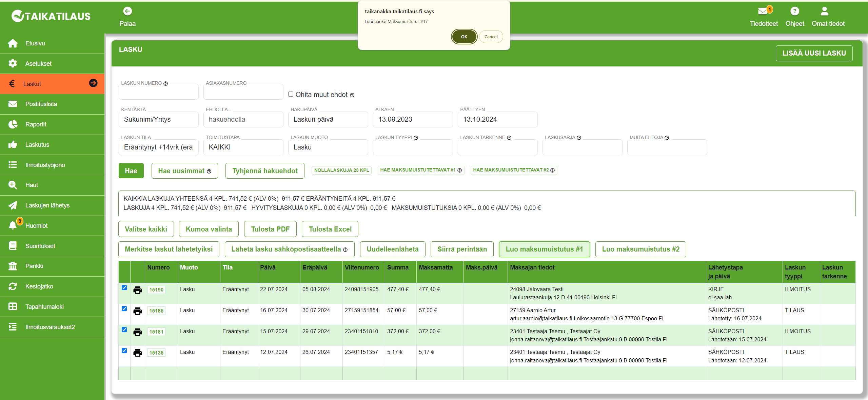Click the Laskut arrow circle icon

click(93, 83)
